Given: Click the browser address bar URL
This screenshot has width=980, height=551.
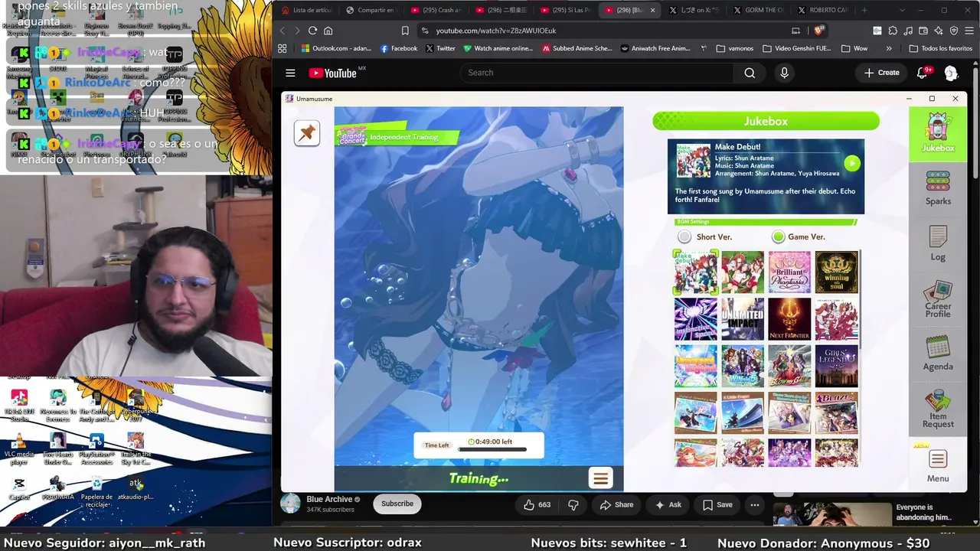Looking at the screenshot, I should pyautogui.click(x=496, y=31).
